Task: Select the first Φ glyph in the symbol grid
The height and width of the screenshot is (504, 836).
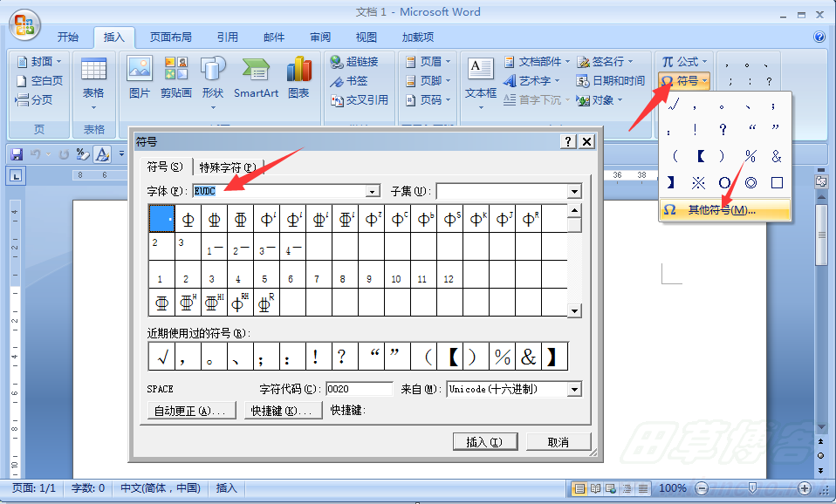Action: [x=188, y=219]
